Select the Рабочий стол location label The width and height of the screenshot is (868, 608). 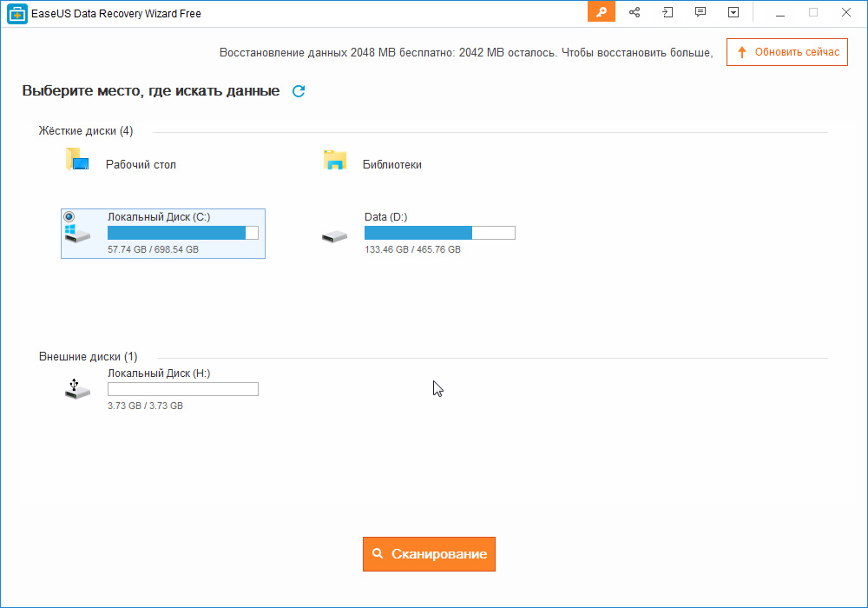[x=141, y=164]
